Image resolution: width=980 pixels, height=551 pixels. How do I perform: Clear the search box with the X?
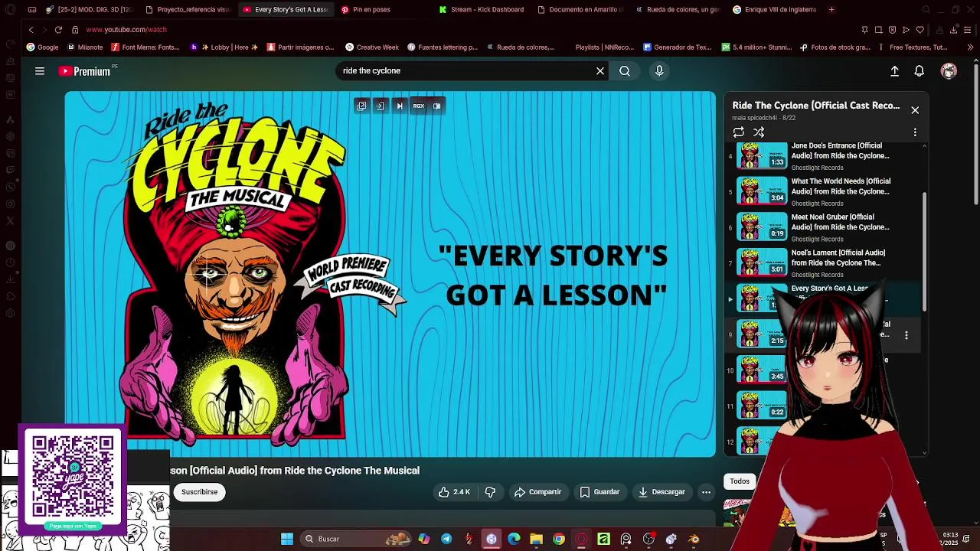tap(600, 71)
